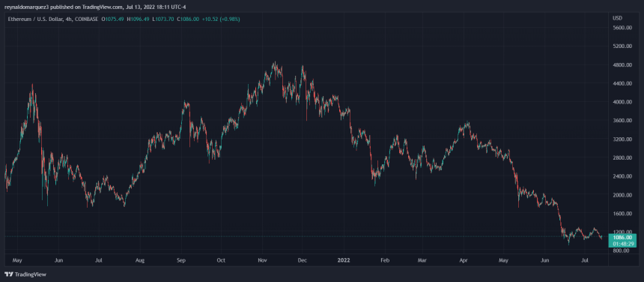Click the 2000.00 price axis label
This screenshot has height=282, width=644.
click(622, 195)
